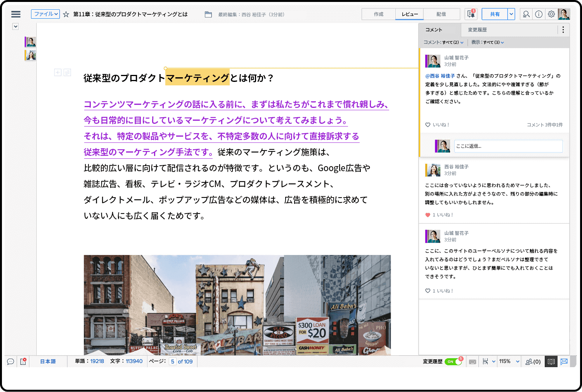Click the 文字 count 113940
582x392 pixels.
134,361
